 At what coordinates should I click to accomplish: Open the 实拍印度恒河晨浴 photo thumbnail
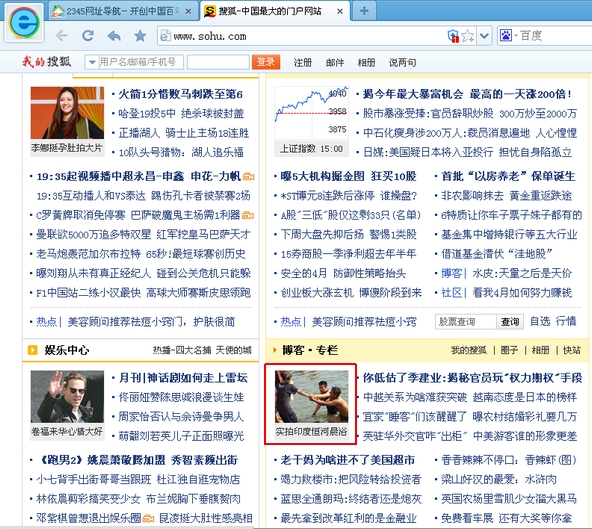(x=311, y=403)
